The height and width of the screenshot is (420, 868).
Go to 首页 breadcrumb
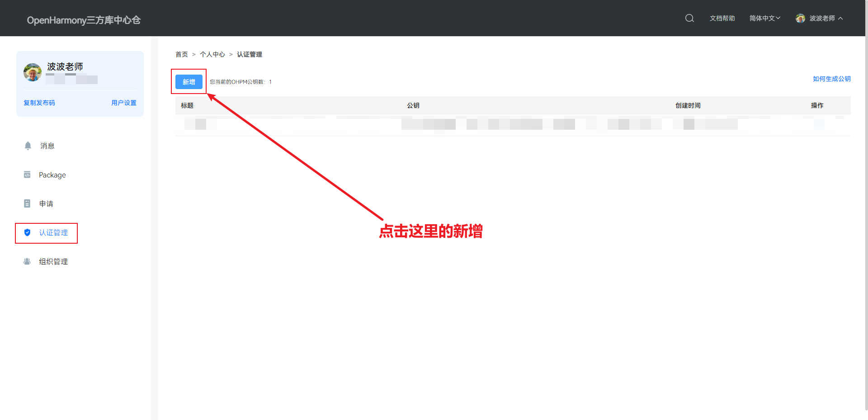click(x=182, y=54)
